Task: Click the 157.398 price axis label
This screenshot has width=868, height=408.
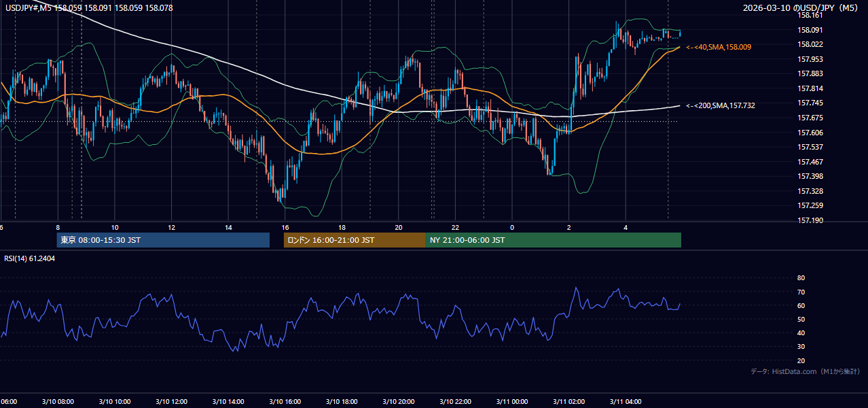Action: point(810,176)
